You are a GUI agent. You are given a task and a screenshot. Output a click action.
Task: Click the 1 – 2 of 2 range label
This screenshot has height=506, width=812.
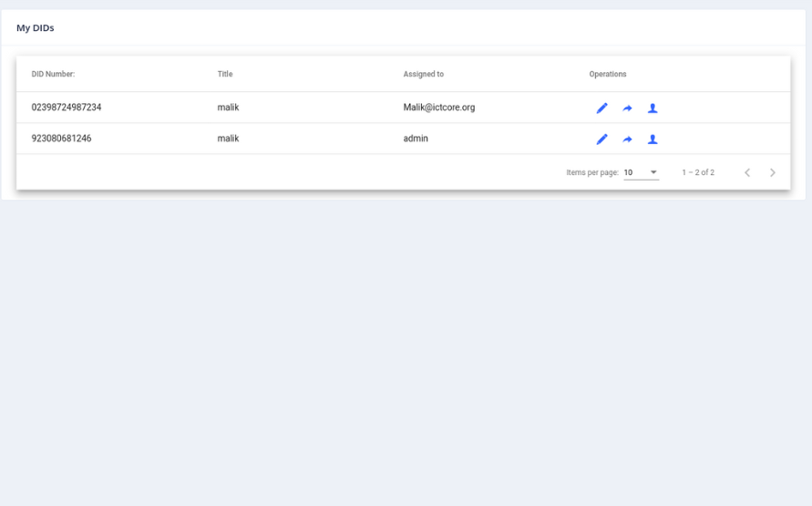pos(698,172)
